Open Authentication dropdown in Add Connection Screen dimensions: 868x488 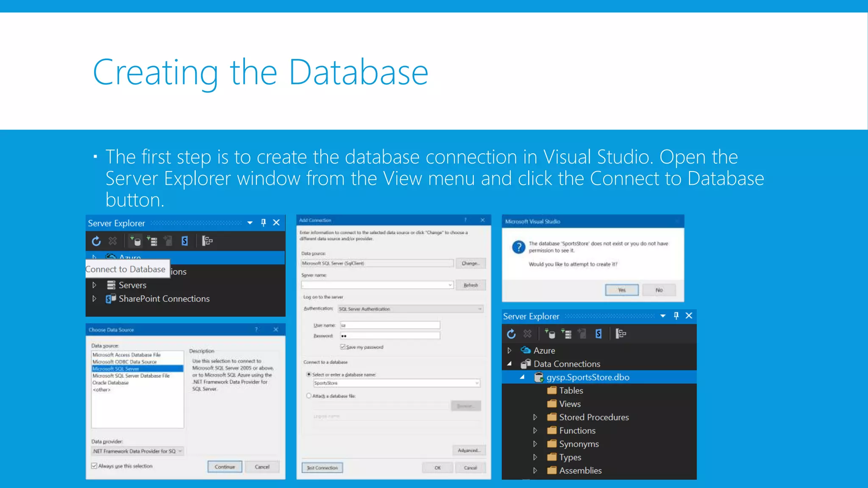click(410, 309)
